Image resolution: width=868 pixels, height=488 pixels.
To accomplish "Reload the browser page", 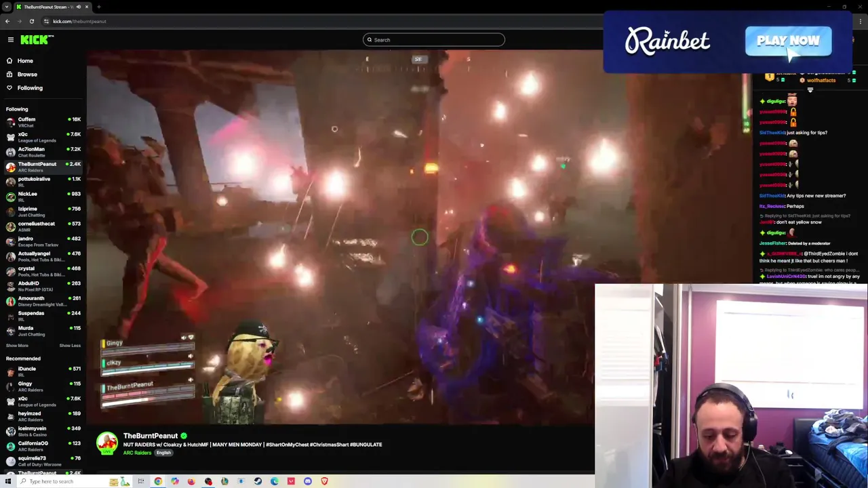I will coord(31,21).
